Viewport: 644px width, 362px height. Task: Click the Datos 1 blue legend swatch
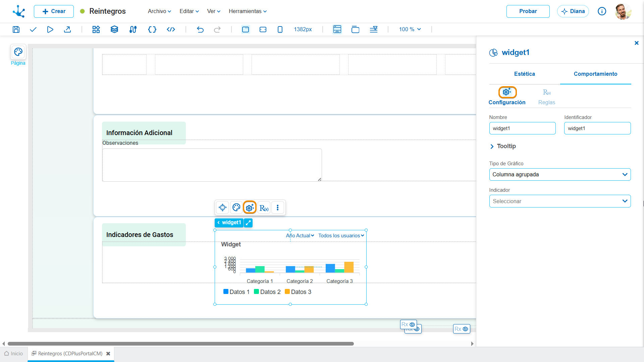(x=226, y=292)
